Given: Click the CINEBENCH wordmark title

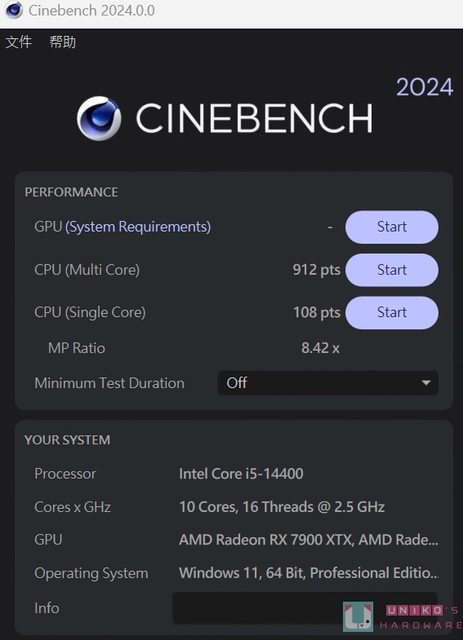Looking at the screenshot, I should [254, 118].
